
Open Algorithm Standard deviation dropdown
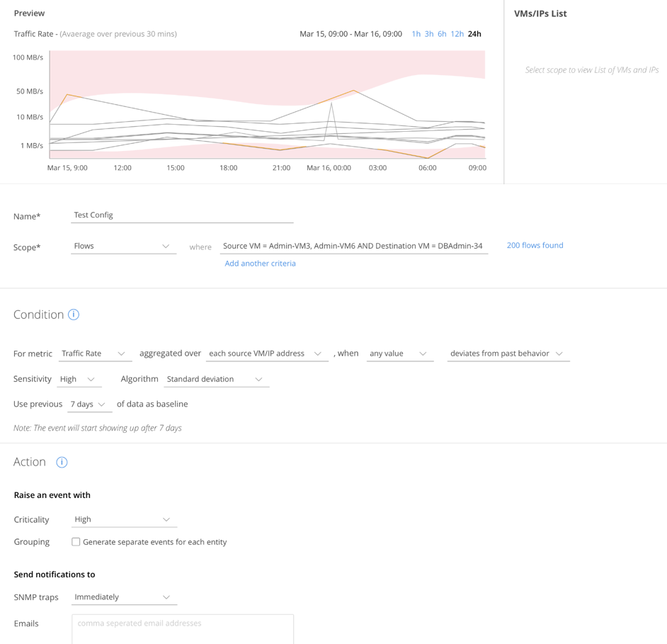(x=216, y=379)
